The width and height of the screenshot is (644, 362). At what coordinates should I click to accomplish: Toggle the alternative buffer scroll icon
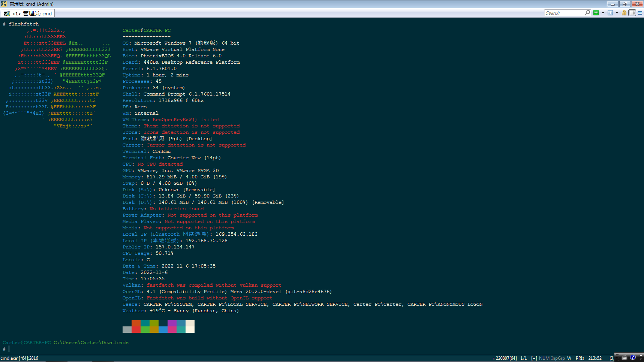coord(632,13)
